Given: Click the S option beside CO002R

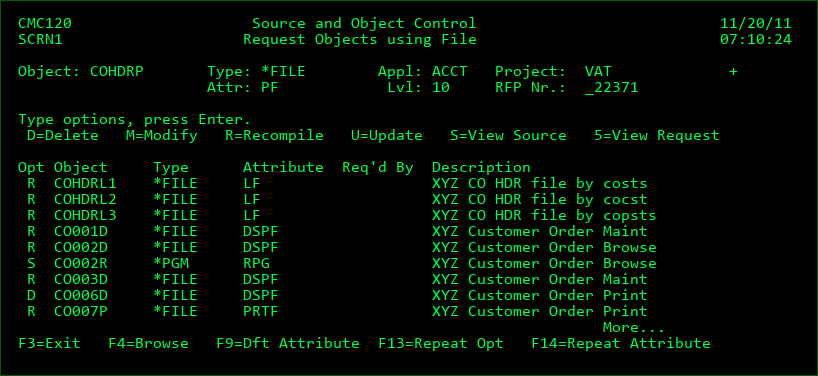Looking at the screenshot, I should tap(31, 263).
